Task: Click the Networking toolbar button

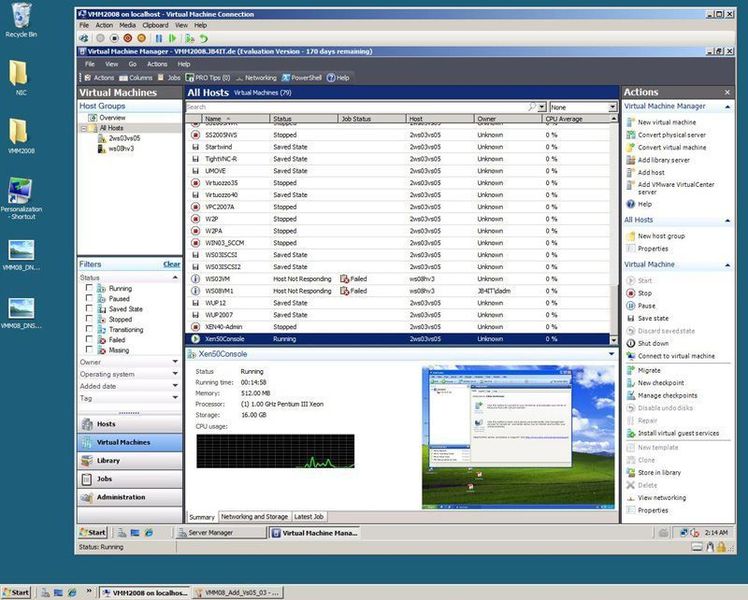Action: (256, 78)
